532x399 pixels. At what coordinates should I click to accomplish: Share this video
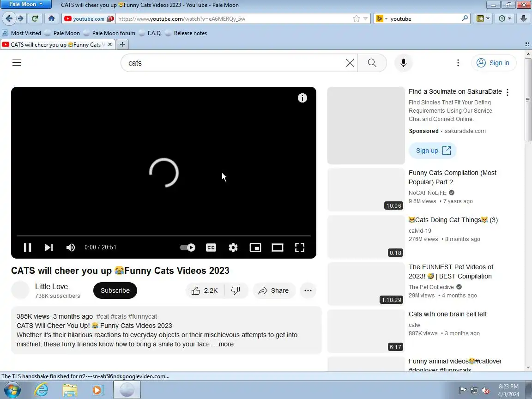(274, 290)
